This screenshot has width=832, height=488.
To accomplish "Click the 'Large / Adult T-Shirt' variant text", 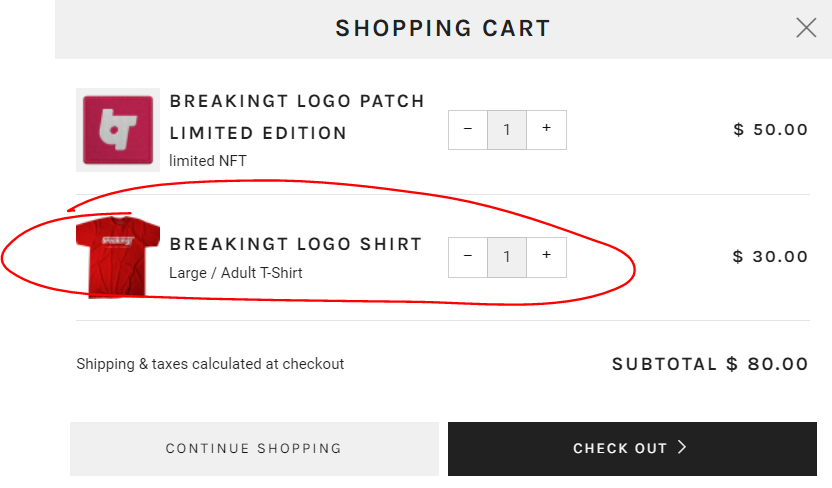I will pos(236,272).
